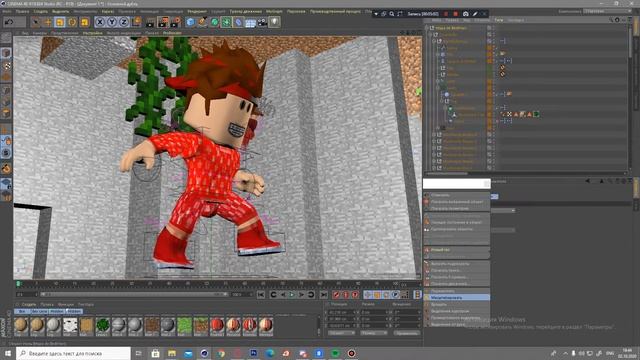Toggle visibility dots of the top root object
The width and height of the screenshot is (640, 360).
[493, 28]
